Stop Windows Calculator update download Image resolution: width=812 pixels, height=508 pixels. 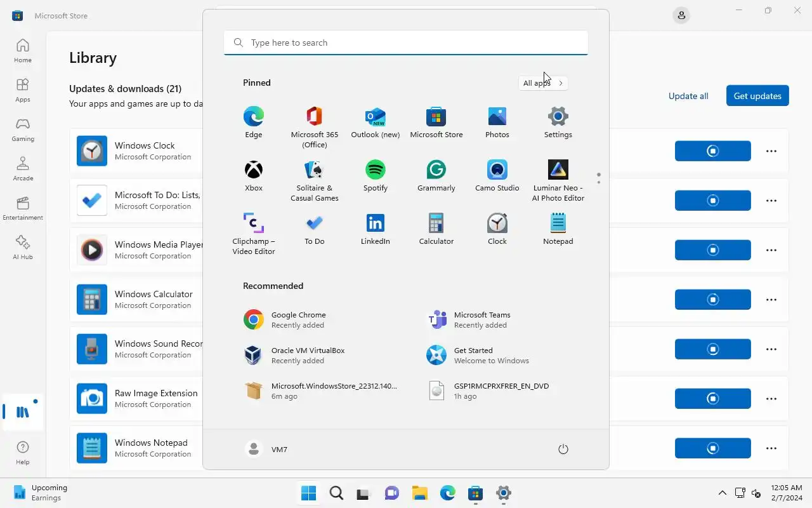pos(713,300)
